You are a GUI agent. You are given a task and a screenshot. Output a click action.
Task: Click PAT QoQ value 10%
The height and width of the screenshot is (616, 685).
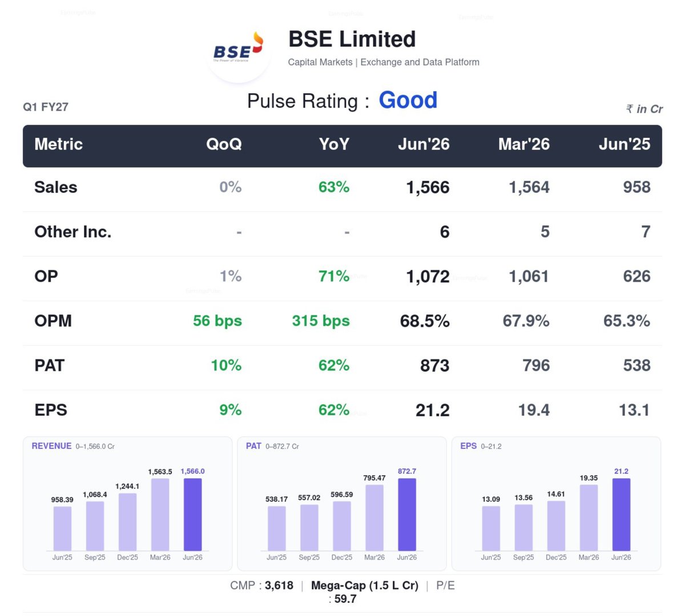point(226,365)
